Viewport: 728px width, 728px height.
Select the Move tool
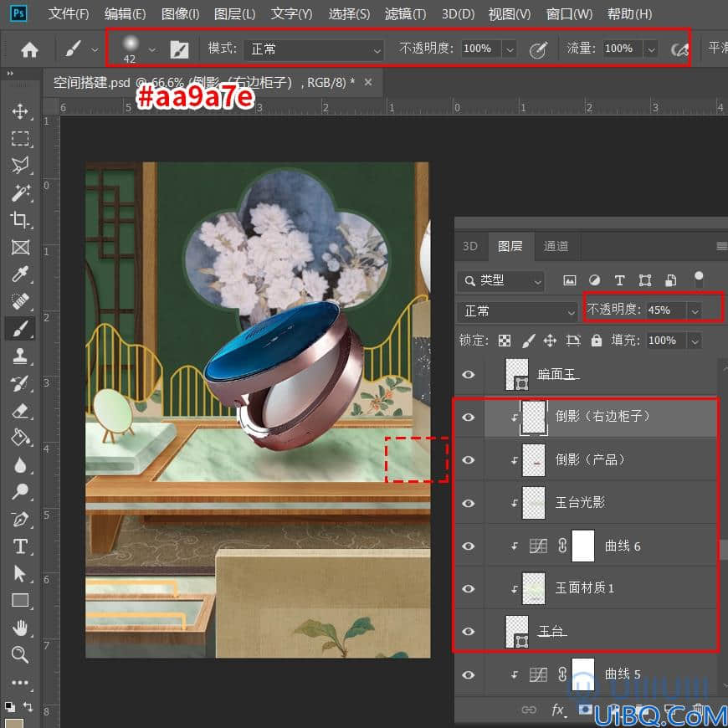[20, 111]
